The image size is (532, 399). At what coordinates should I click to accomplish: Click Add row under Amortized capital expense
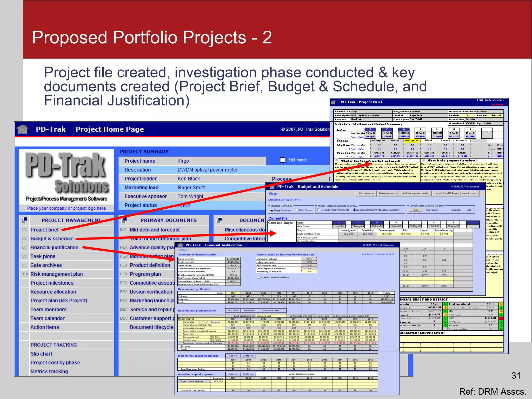point(233,374)
